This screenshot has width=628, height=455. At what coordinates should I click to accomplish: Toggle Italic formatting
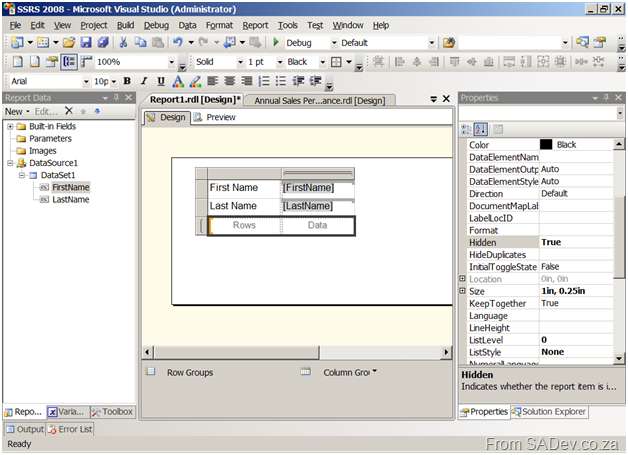pos(144,81)
